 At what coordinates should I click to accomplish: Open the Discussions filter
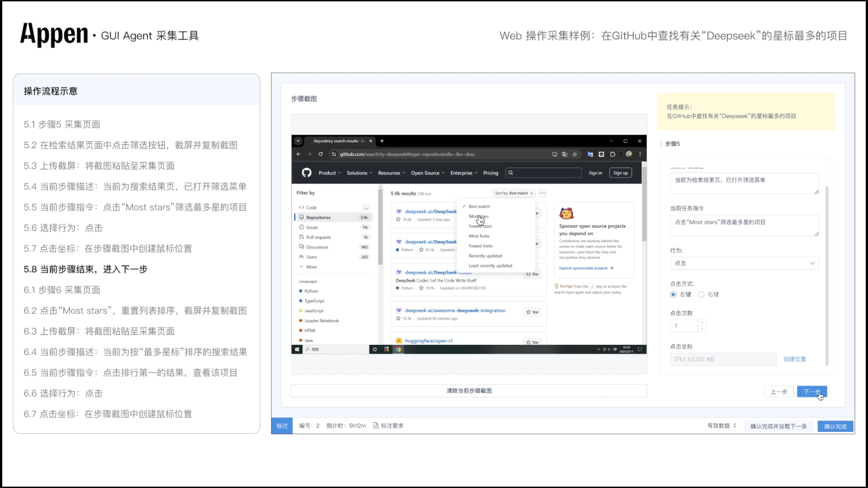pos(318,247)
